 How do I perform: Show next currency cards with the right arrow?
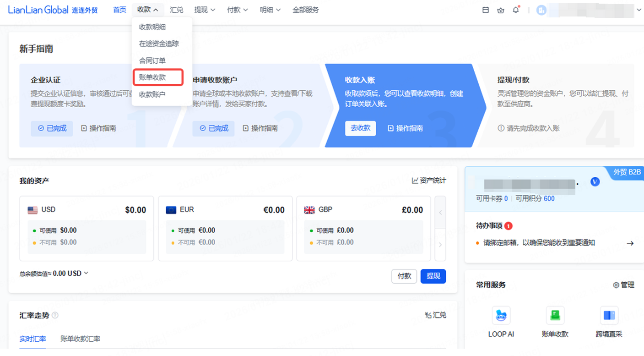(440, 245)
